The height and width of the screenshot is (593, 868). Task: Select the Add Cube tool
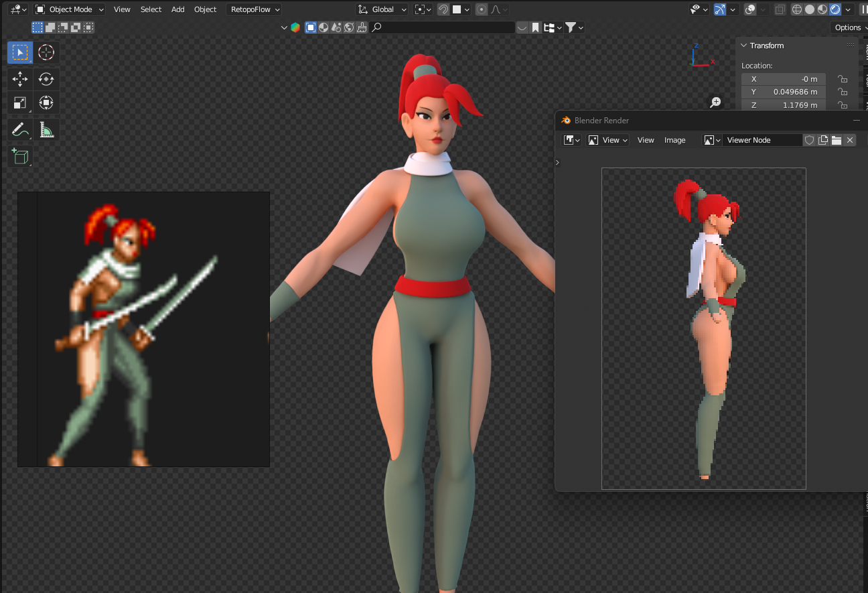click(20, 157)
